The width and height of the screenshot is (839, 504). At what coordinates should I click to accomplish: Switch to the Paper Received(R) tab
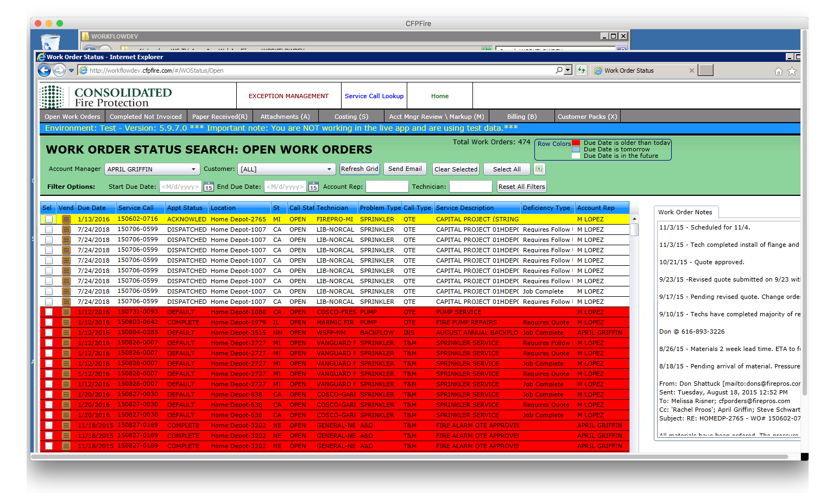(x=220, y=117)
